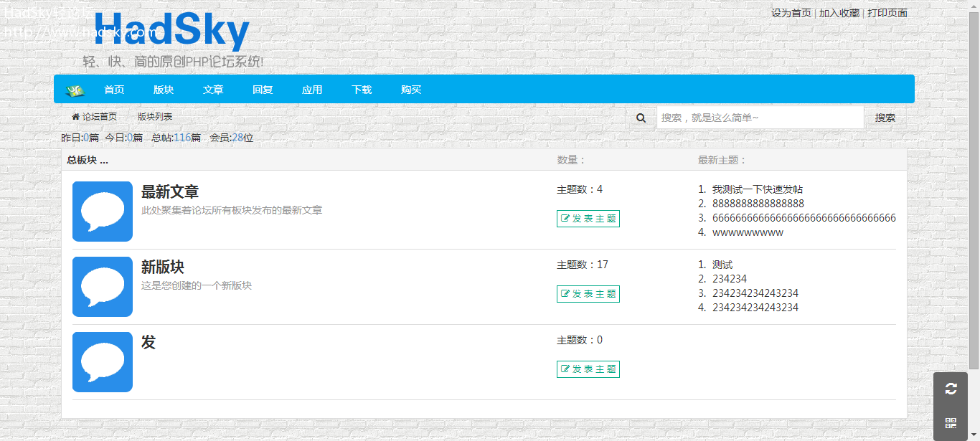The image size is (980, 441).
Task: Open the 最新文章 board title
Action: point(170,192)
